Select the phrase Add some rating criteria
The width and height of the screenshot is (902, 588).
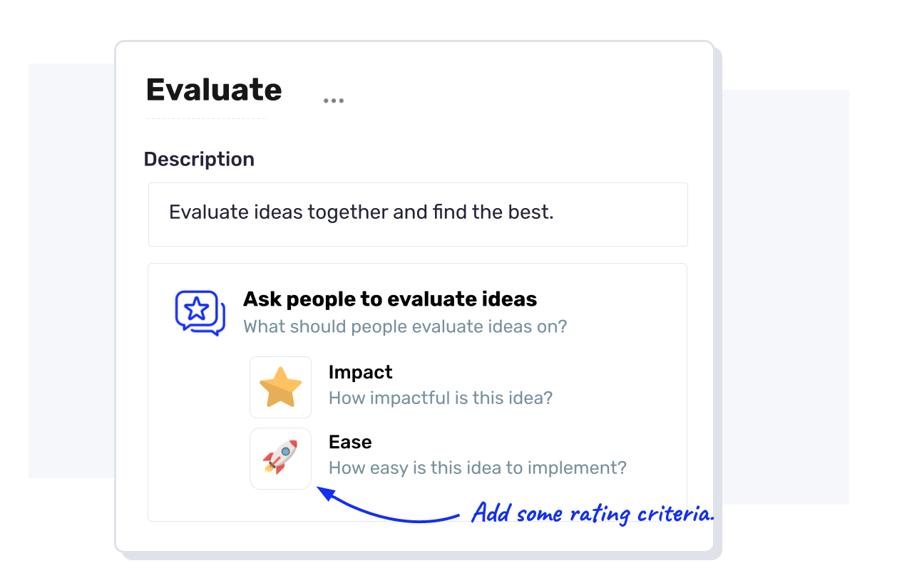(593, 512)
